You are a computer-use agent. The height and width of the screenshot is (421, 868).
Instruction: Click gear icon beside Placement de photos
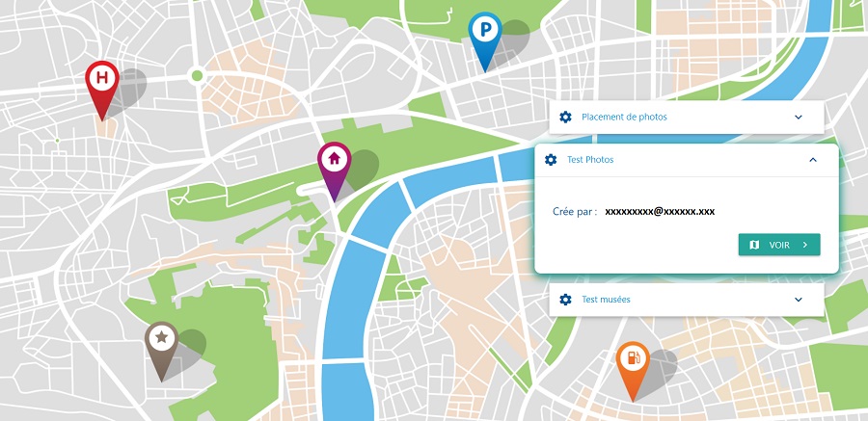click(x=565, y=117)
